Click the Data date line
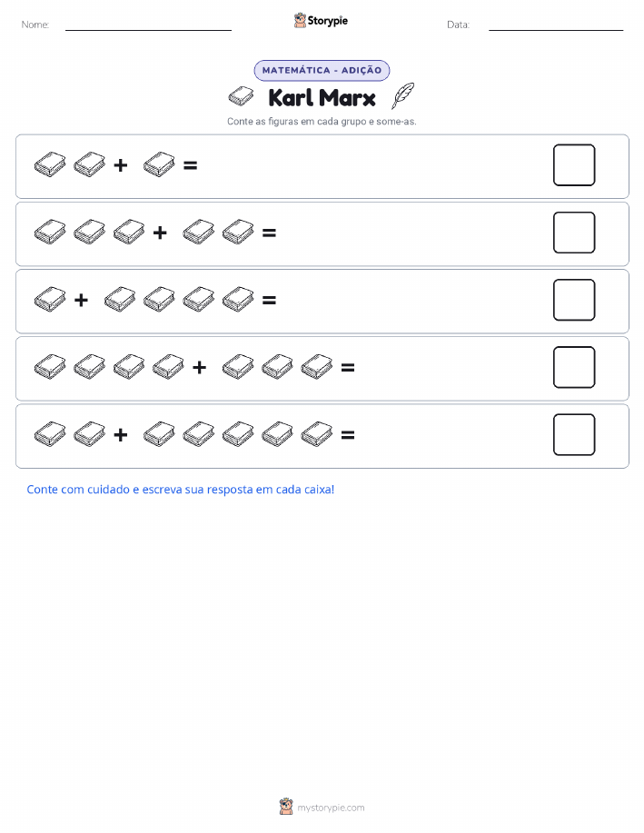The height and width of the screenshot is (833, 644). [556, 30]
